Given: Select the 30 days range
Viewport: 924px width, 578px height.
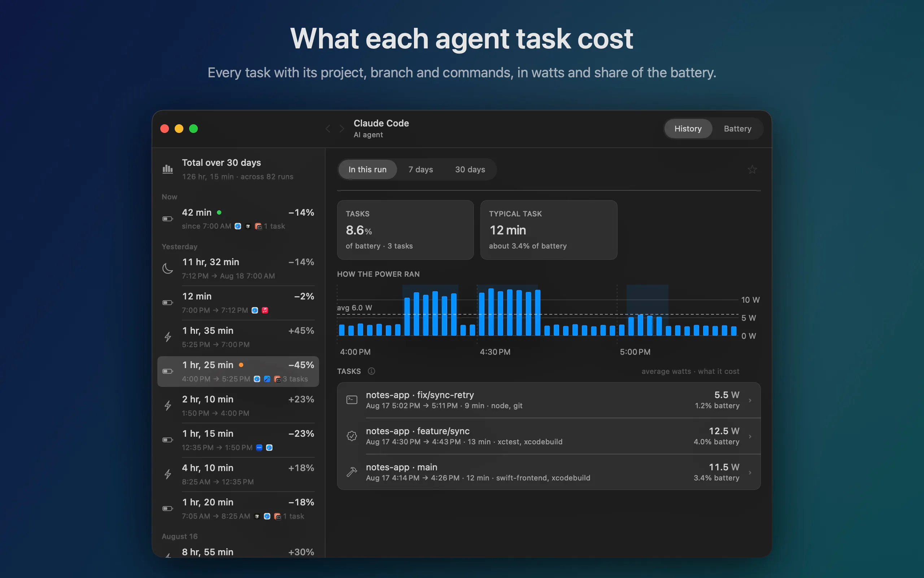Looking at the screenshot, I should coord(470,169).
